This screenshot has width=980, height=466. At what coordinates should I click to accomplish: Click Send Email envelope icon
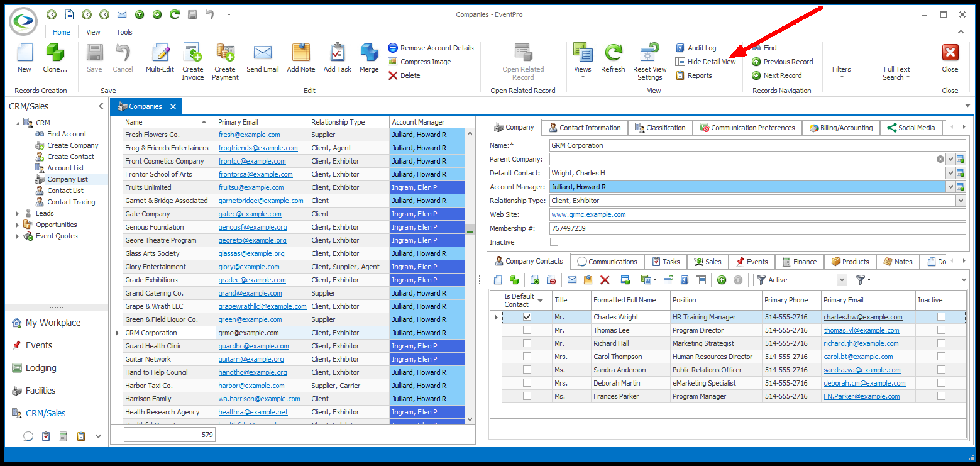(262, 53)
